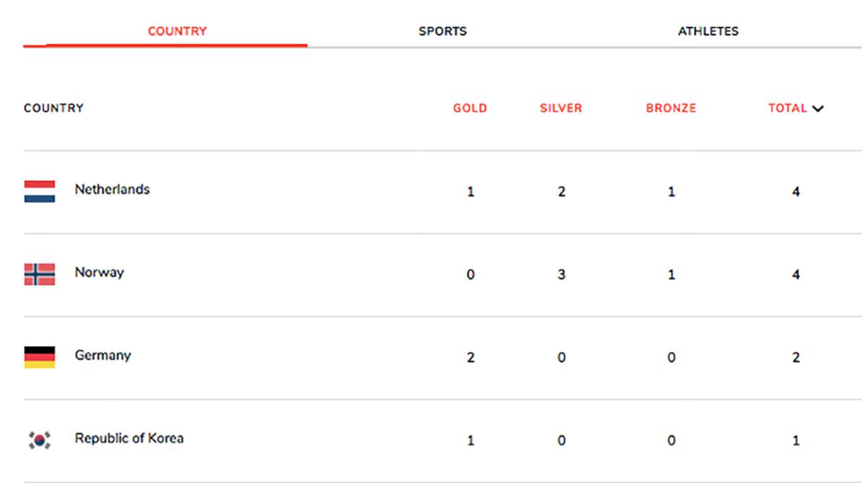Toggle sort arrow next to TOTAL
The image size is (868, 483).
818,109
